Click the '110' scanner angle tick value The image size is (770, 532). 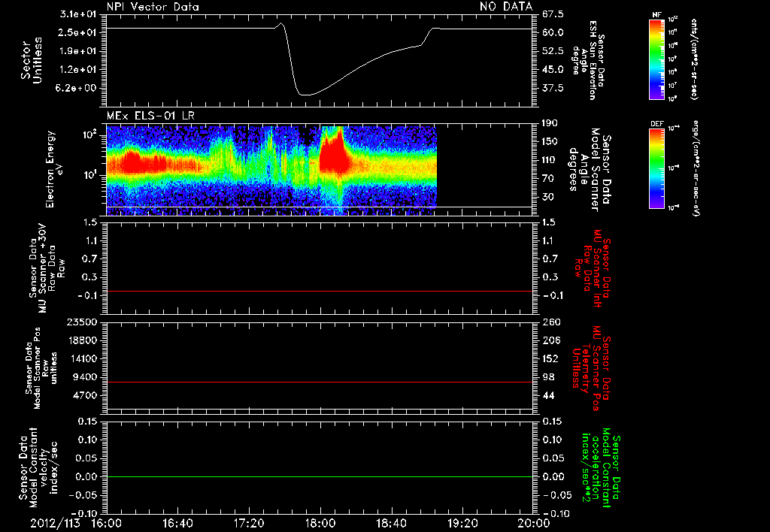point(550,160)
